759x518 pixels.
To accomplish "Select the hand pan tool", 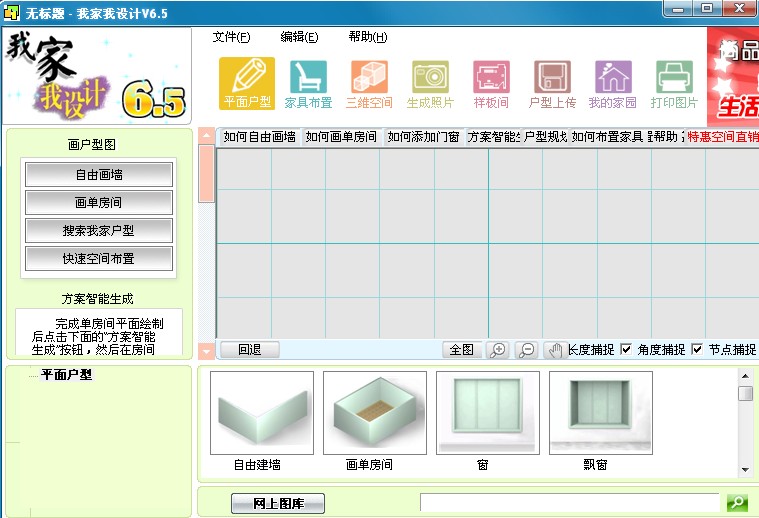I will click(555, 350).
